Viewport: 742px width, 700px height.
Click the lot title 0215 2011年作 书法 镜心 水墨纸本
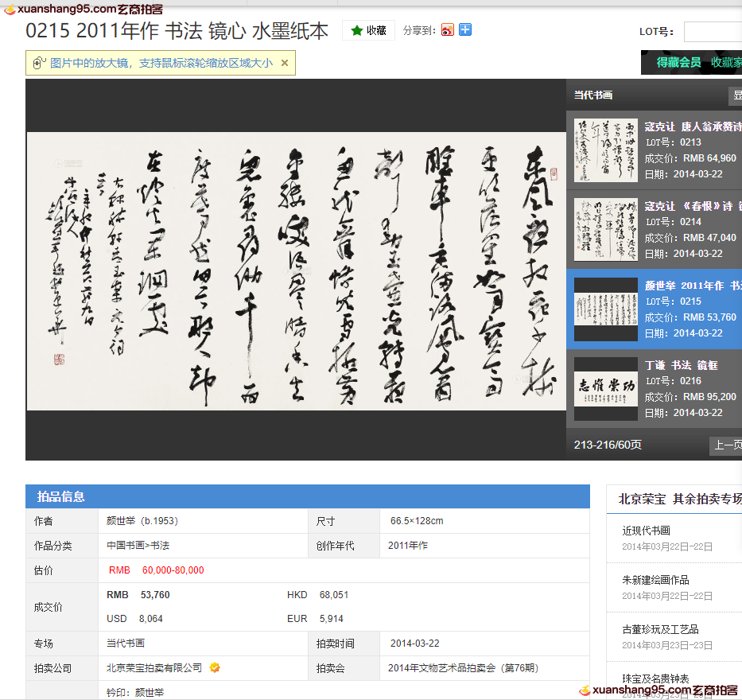point(177,31)
